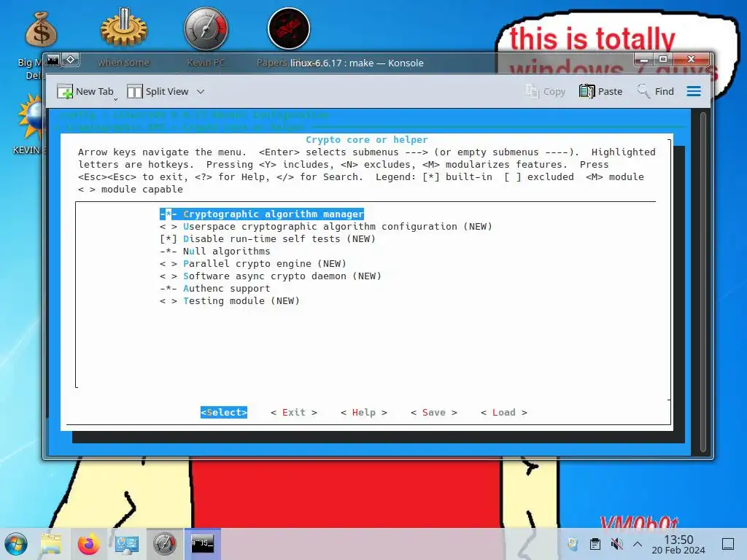Viewport: 747px width, 560px height.
Task: Click the Konsole window title text
Action: coord(357,63)
